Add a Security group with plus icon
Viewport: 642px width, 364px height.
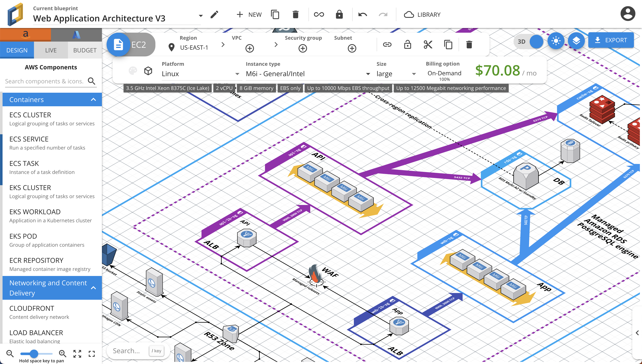(303, 48)
